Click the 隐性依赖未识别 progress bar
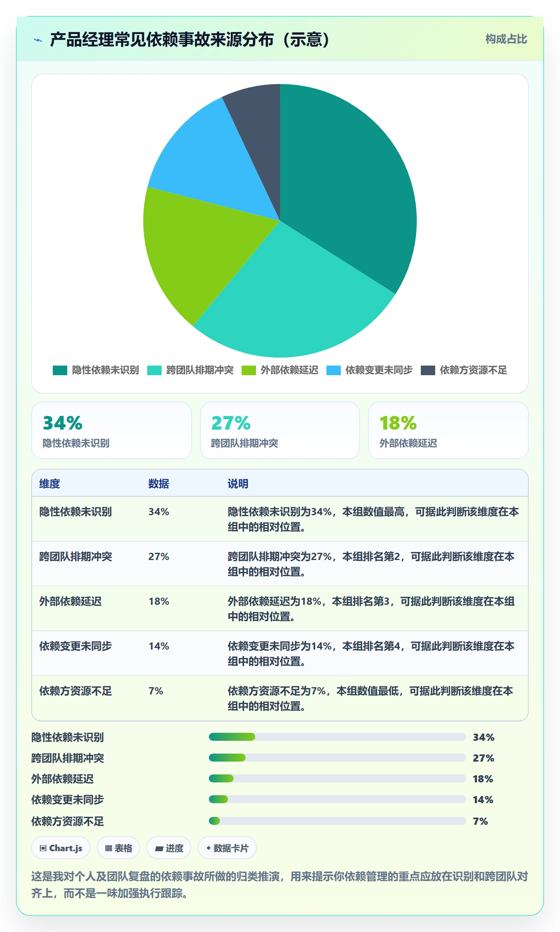560x932 pixels. coord(337,737)
